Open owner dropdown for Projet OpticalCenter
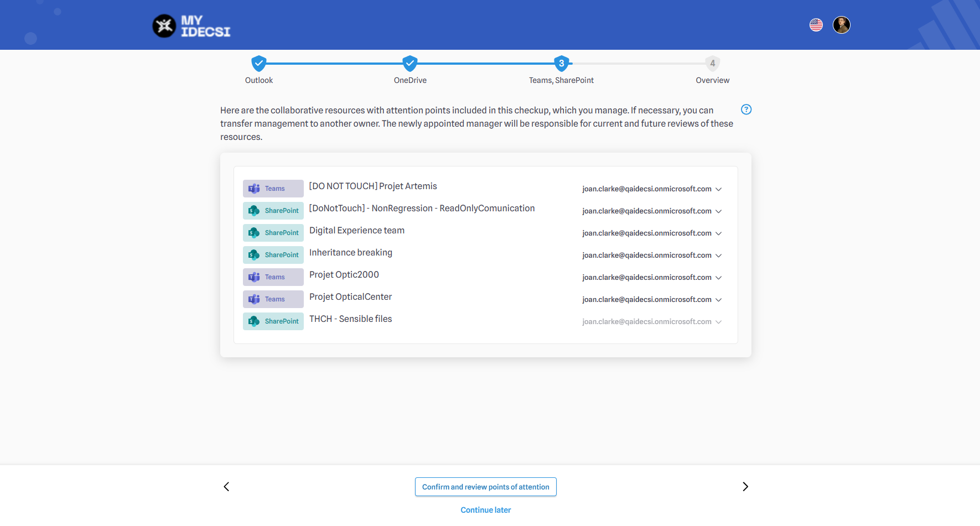Screen dimensions: 980x526 [718, 300]
